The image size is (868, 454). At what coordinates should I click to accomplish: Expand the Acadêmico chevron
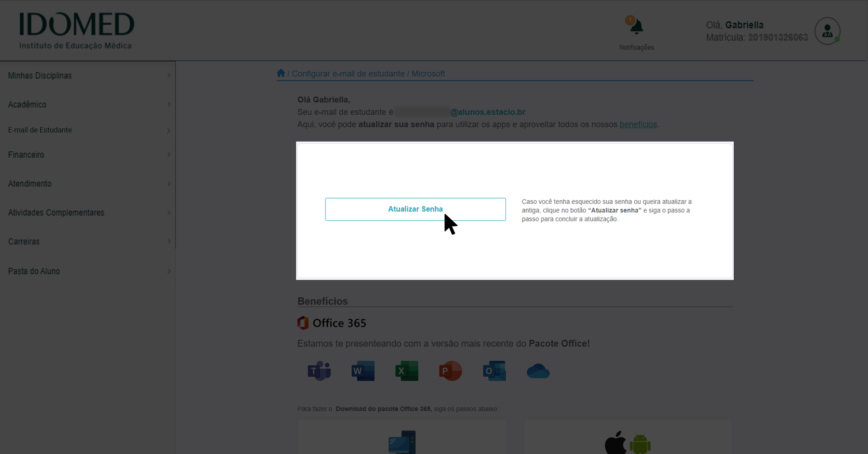click(x=169, y=104)
